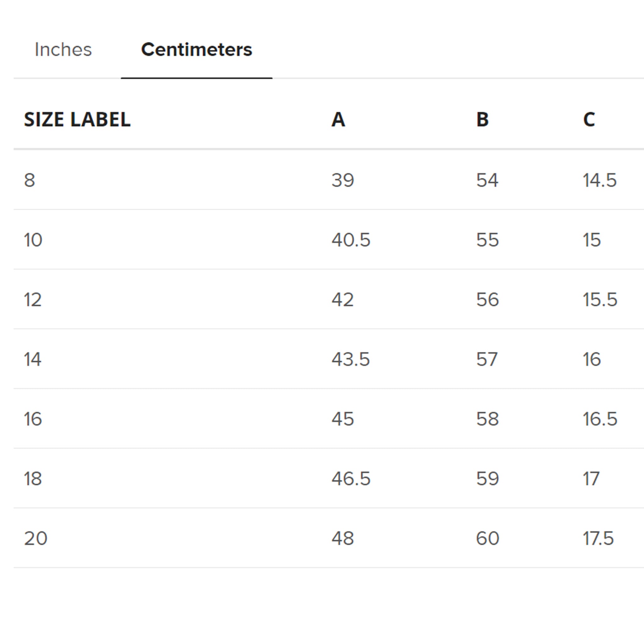Select size 18 row label
This screenshot has height=644, width=644.
coord(33,479)
